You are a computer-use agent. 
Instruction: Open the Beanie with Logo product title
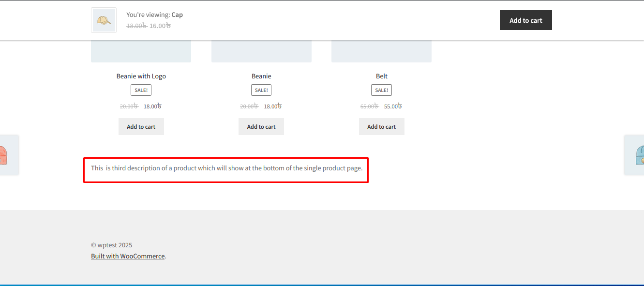(x=141, y=76)
